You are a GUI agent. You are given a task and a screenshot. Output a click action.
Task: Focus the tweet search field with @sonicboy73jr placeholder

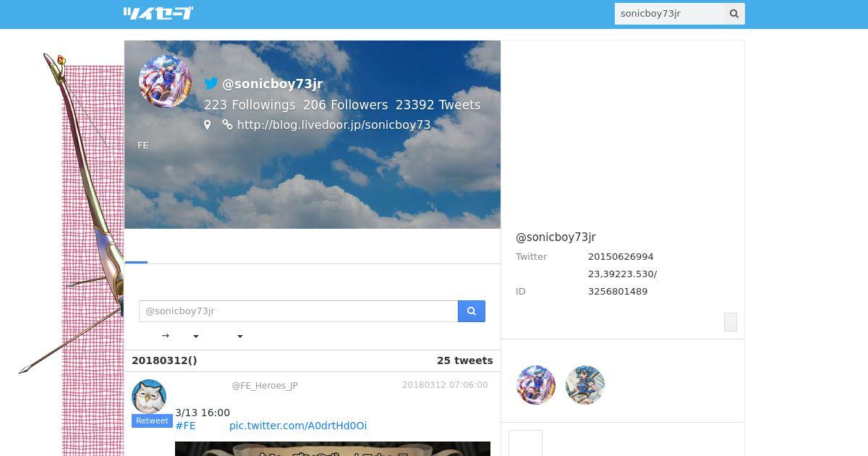pyautogui.click(x=299, y=311)
